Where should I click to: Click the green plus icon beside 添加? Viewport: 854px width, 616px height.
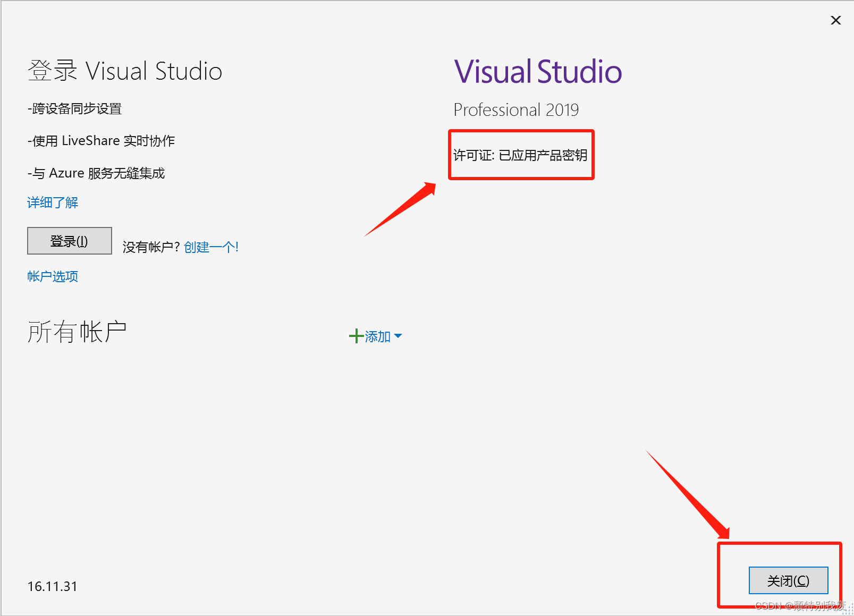(356, 336)
